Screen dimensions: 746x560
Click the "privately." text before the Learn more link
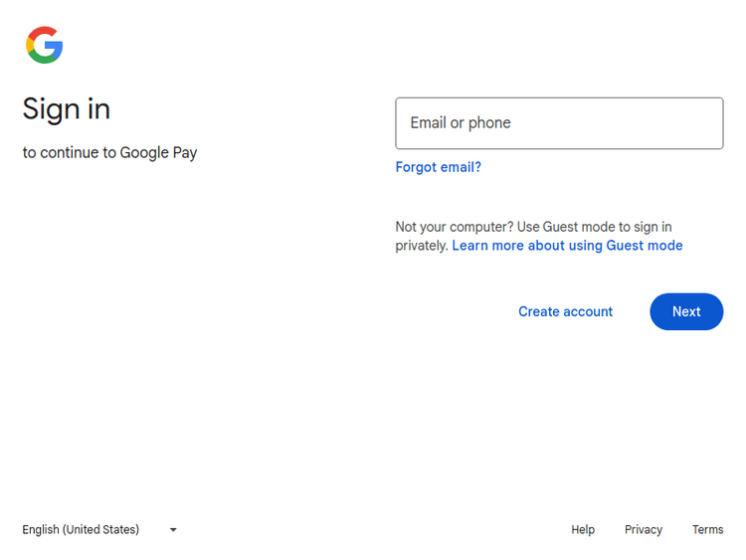tap(422, 246)
